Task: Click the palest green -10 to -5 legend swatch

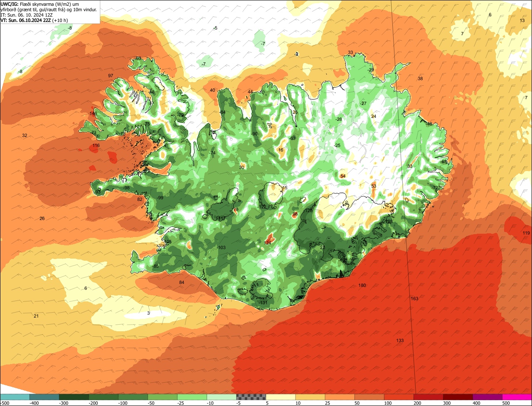Action: [222, 397]
